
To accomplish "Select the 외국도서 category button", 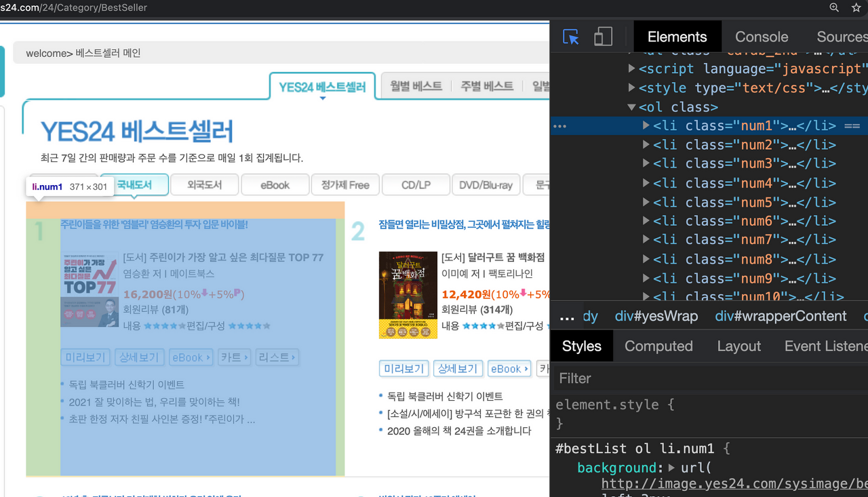I will [205, 184].
